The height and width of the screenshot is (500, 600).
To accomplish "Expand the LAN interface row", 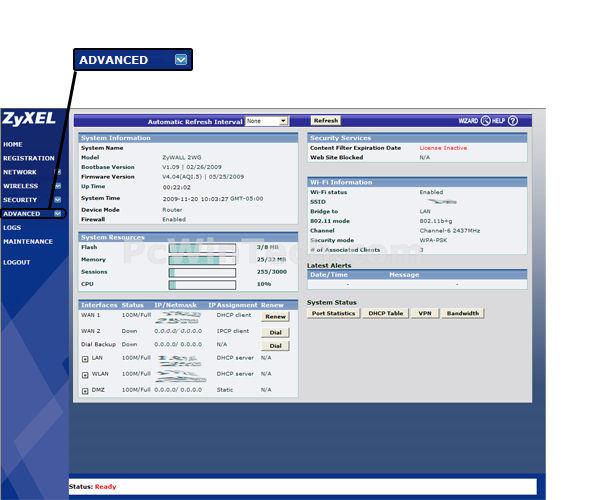I will (85, 359).
